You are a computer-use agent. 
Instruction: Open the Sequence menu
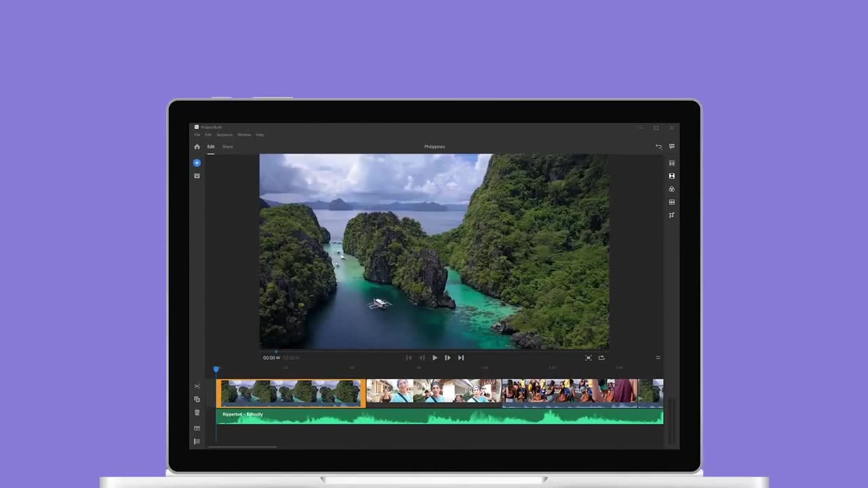tap(224, 135)
